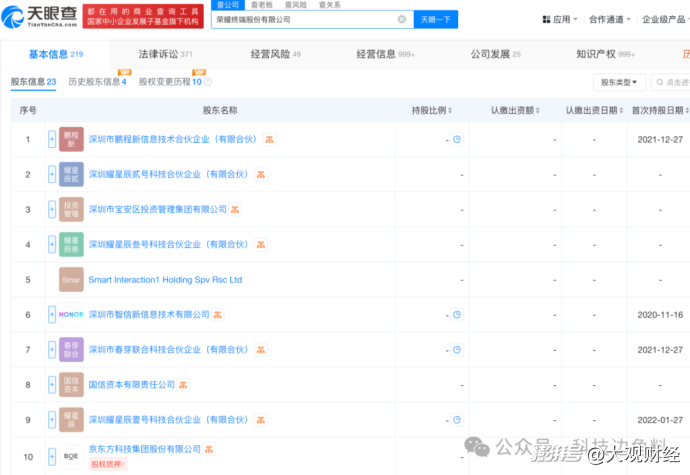This screenshot has width=690, height=475.
Task: Click the 股权质押 tag under 京东方
Action: pyautogui.click(x=108, y=464)
